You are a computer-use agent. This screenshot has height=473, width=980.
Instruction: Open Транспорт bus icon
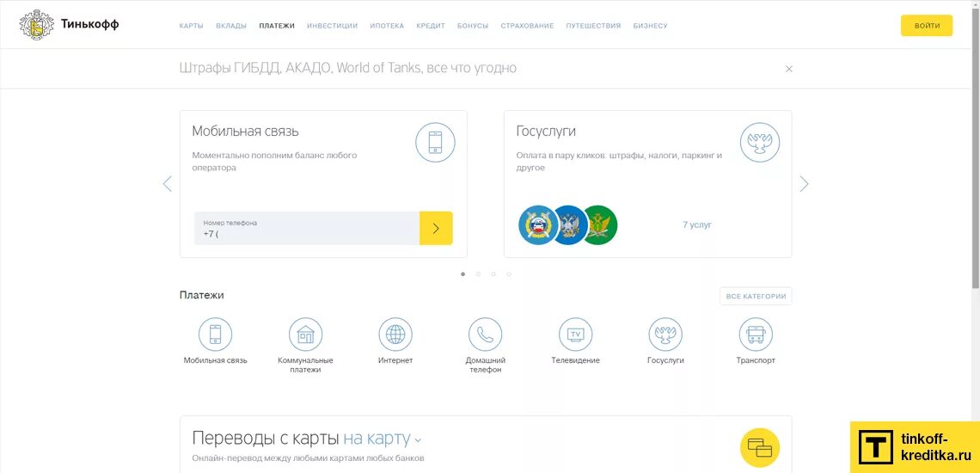point(756,334)
